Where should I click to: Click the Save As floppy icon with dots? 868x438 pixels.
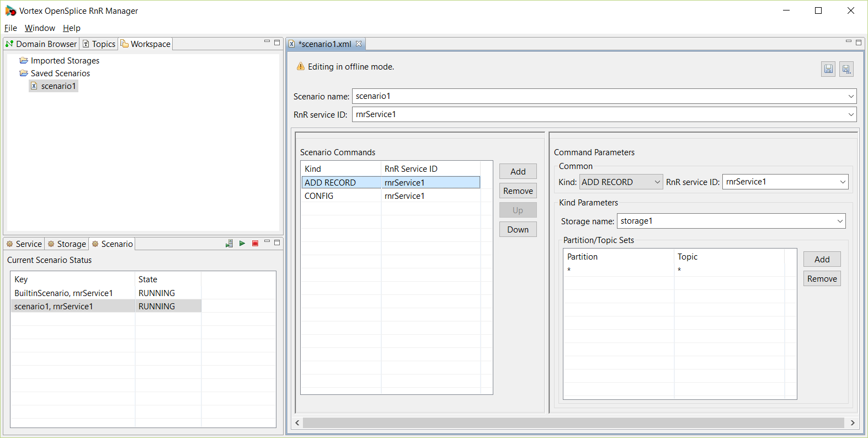click(846, 69)
